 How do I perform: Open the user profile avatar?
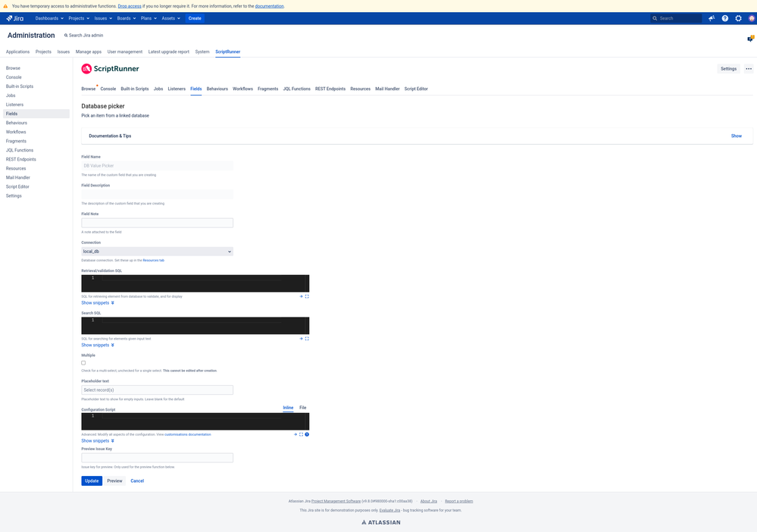click(752, 18)
